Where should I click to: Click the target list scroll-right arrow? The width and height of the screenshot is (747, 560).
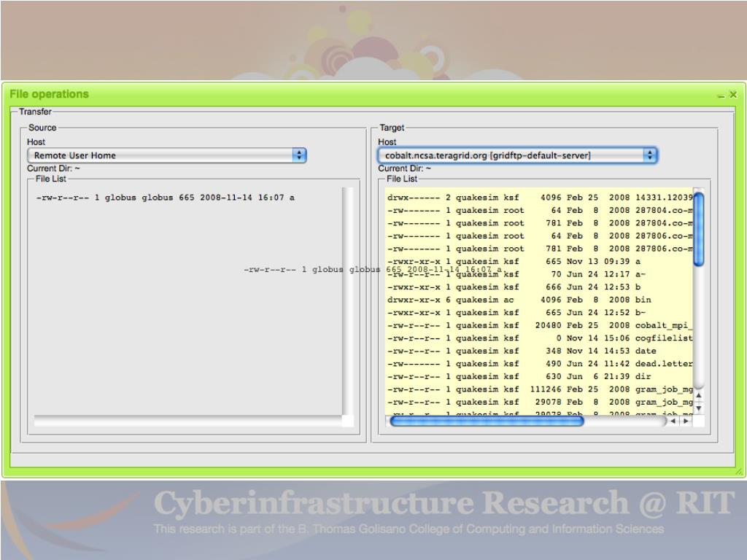(686, 421)
